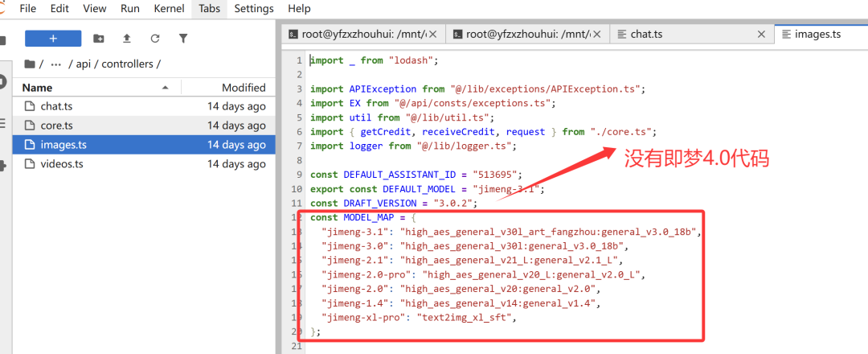Close the second terminal tab

point(597,35)
